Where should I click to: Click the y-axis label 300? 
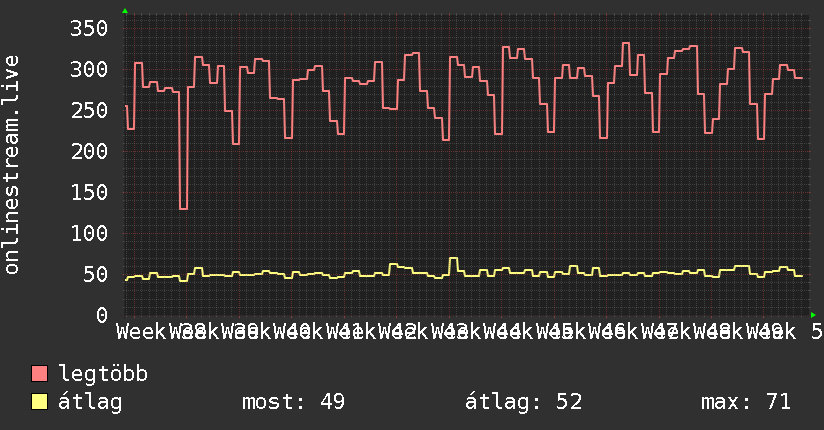[x=89, y=69]
